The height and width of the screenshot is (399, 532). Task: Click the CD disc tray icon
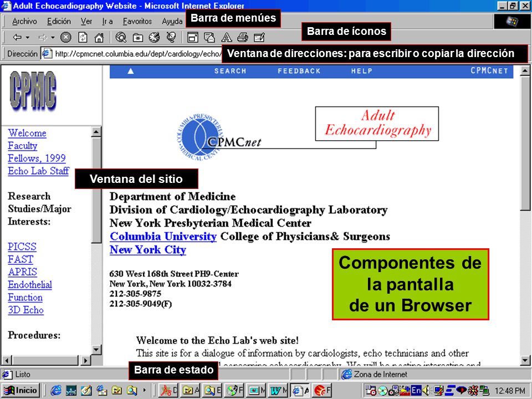(x=382, y=391)
